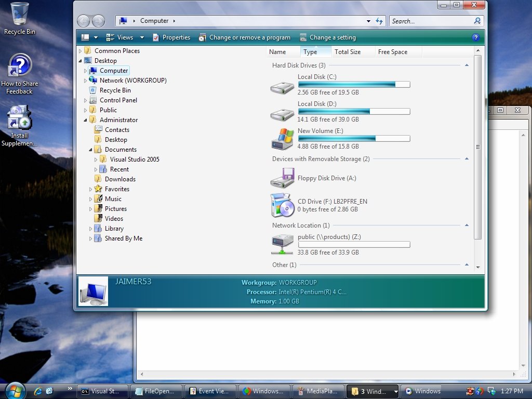This screenshot has height=399, width=532.
Task: Select the public network drive (Z:) icon
Action: click(282, 244)
